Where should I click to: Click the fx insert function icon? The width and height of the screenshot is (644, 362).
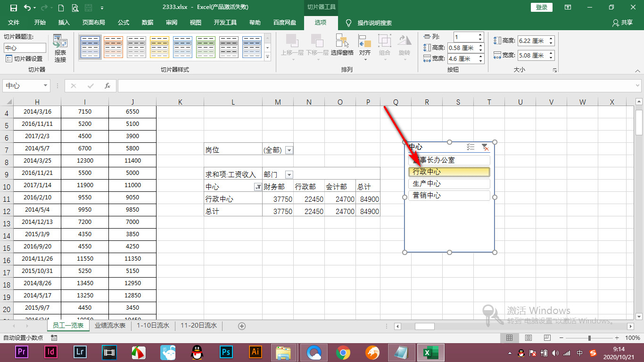point(107,86)
